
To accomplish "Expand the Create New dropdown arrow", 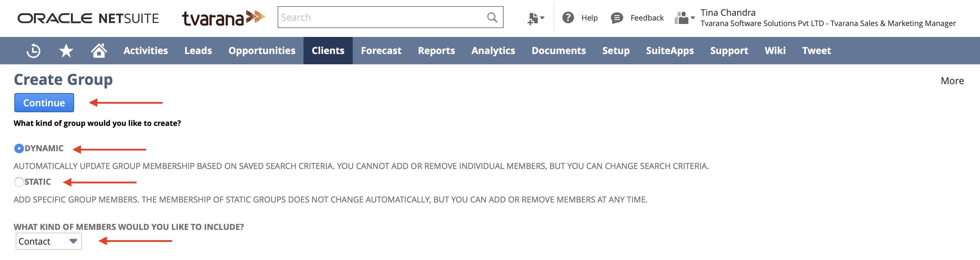I will click(542, 18).
